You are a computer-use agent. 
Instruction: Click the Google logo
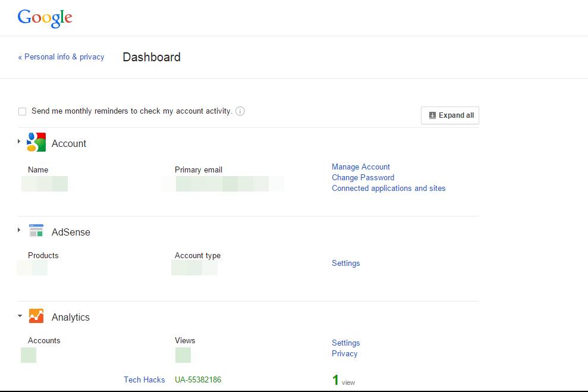pyautogui.click(x=45, y=18)
